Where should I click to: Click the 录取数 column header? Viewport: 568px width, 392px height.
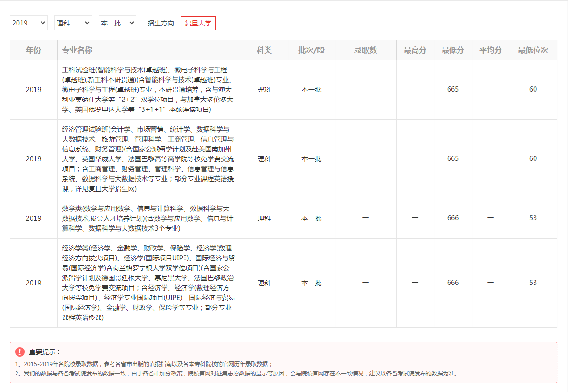tap(366, 50)
